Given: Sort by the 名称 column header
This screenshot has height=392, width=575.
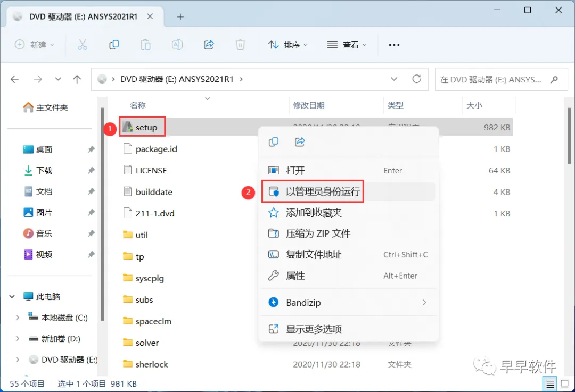Looking at the screenshot, I should click(137, 105).
